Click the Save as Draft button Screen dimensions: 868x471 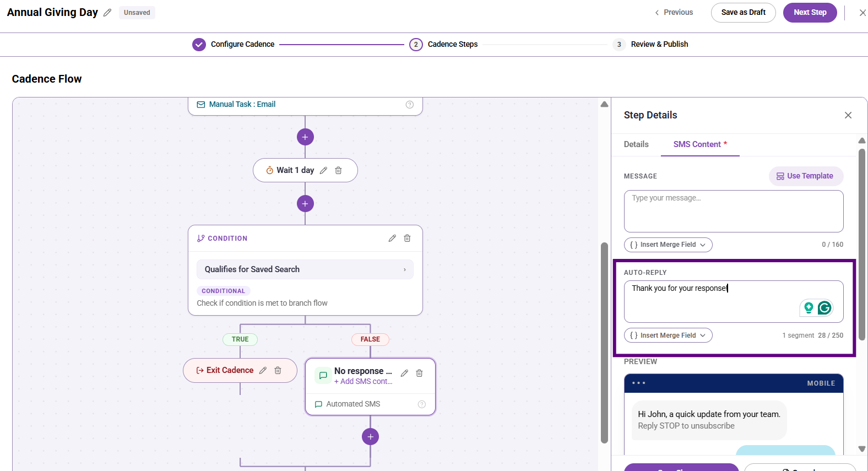[743, 13]
